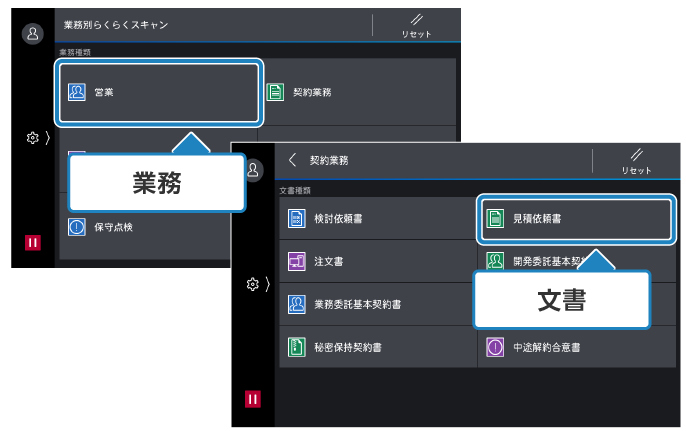Screen dimensions: 686x431
Task: Reset the 契約業務 screen
Action: coord(637,162)
